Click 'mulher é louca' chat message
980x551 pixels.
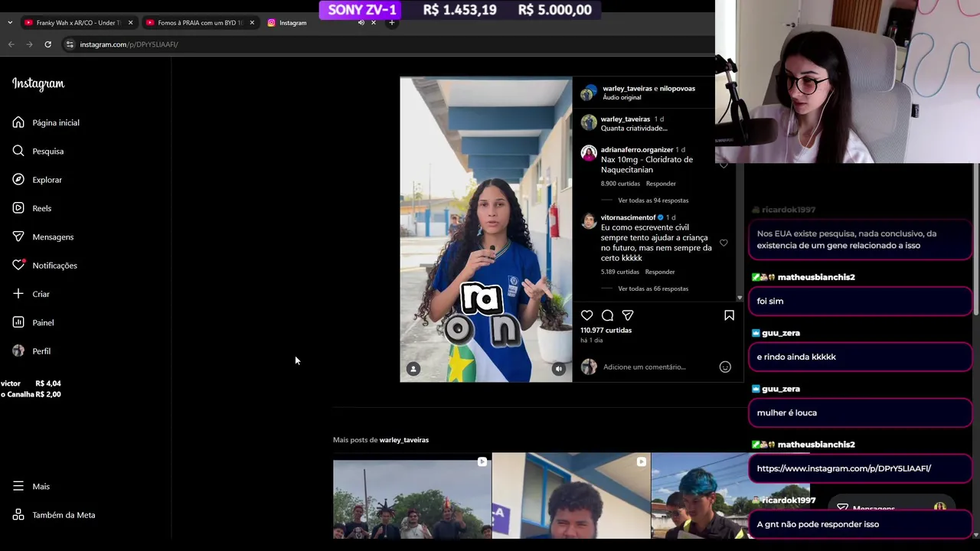pos(860,412)
